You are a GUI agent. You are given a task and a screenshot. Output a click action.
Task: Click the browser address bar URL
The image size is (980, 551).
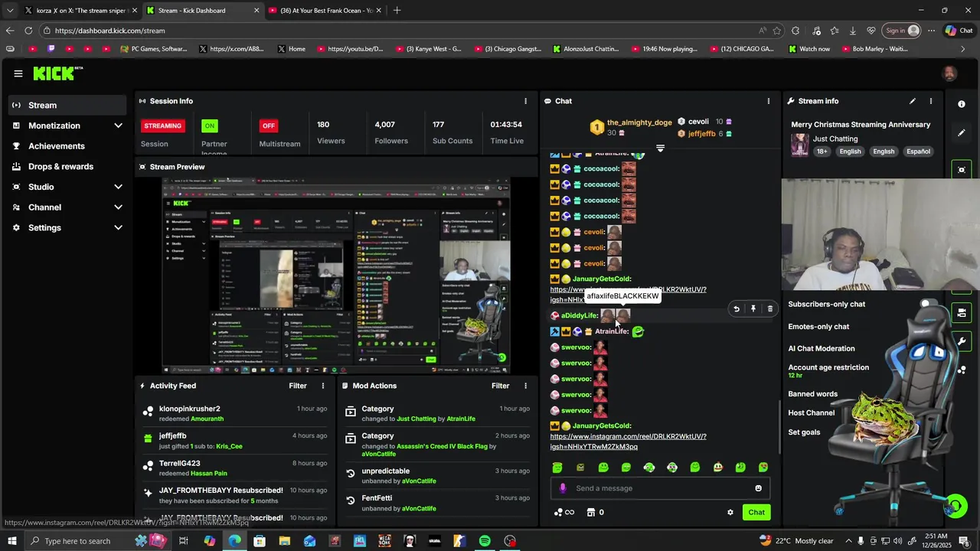(109, 31)
